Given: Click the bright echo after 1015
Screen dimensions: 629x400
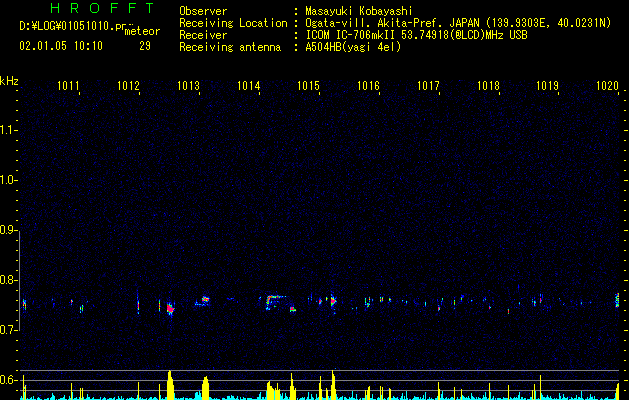Looking at the screenshot, I should (x=333, y=301).
